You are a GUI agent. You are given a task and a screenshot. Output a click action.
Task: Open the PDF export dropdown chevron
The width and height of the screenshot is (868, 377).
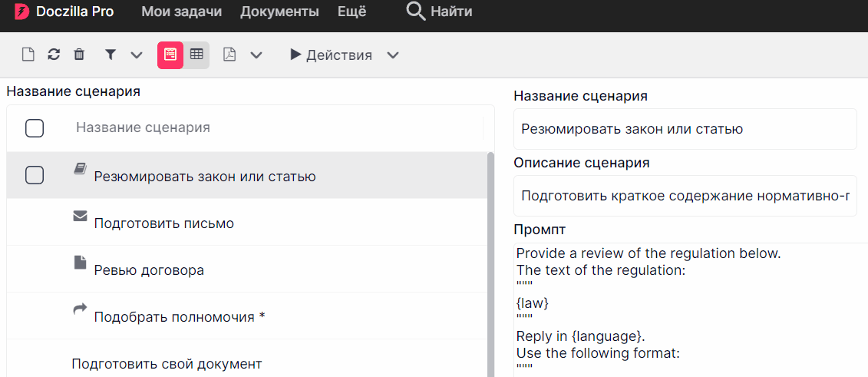pyautogui.click(x=256, y=55)
